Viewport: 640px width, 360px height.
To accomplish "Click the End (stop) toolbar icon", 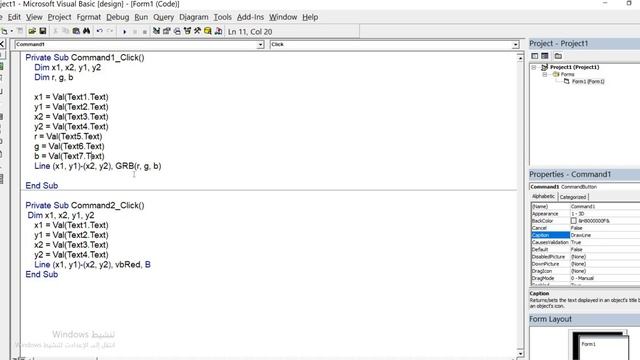I will [144, 32].
